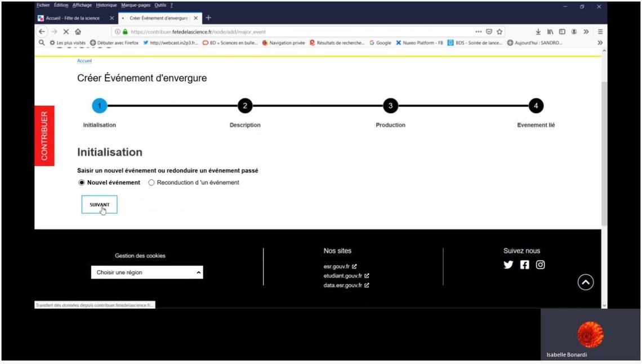This screenshot has height=364, width=642.
Task: Click the scroll-to-top arrow circle
Action: [586, 282]
